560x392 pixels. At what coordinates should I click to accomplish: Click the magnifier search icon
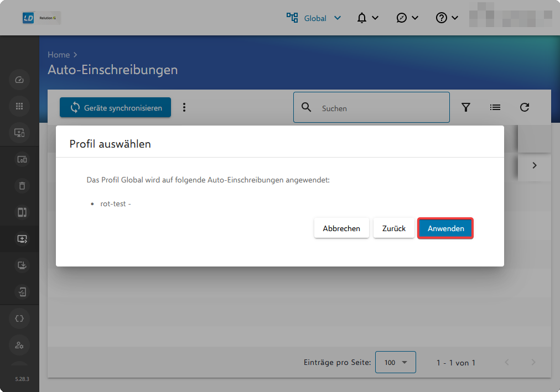pos(306,107)
